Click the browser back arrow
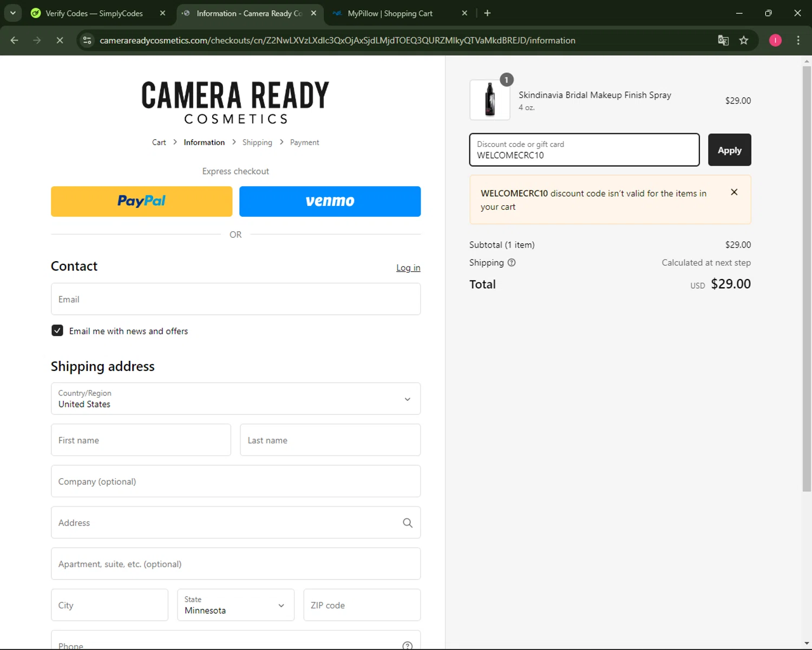Image resolution: width=812 pixels, height=650 pixels. pos(15,40)
